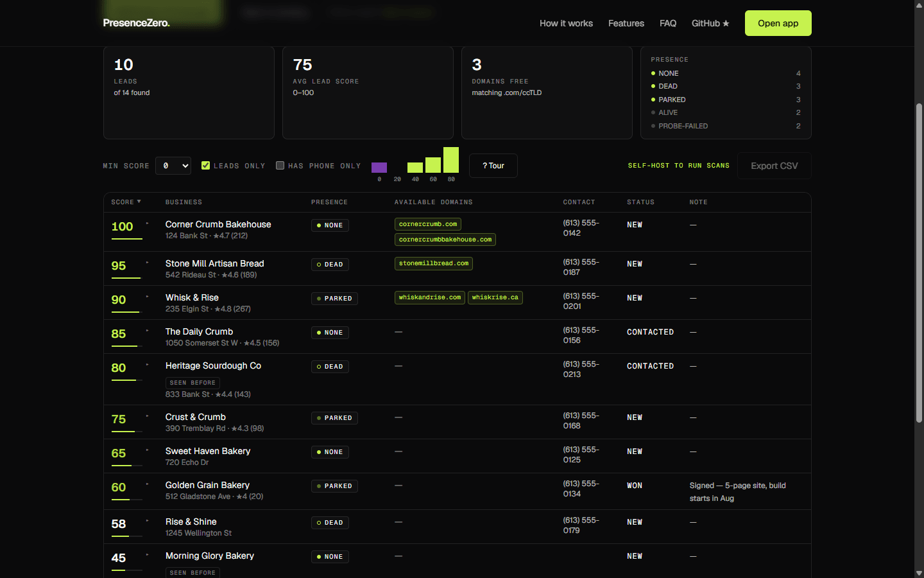Click Self-host to run scans link
Screen dimensions: 924x578
pyautogui.click(x=679, y=166)
